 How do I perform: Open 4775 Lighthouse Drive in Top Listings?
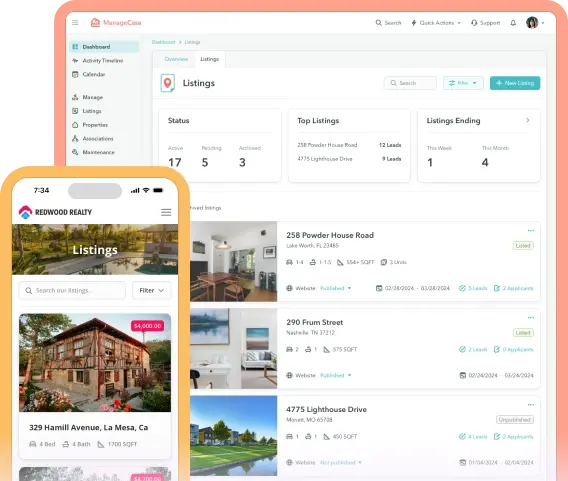click(325, 159)
